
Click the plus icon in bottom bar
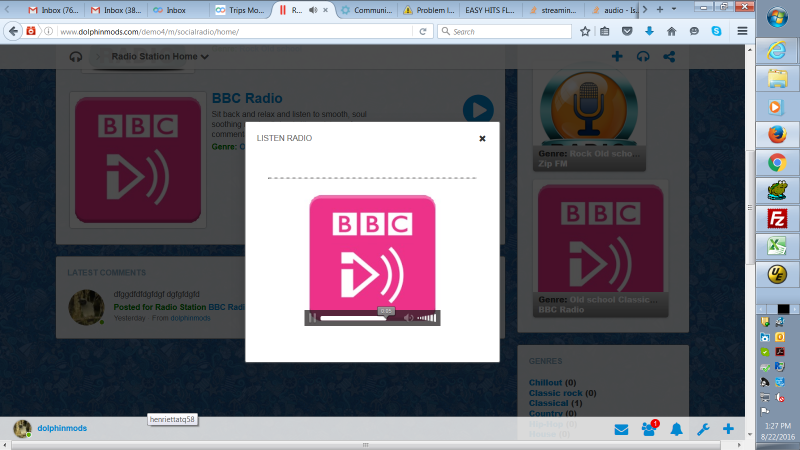tap(728, 429)
